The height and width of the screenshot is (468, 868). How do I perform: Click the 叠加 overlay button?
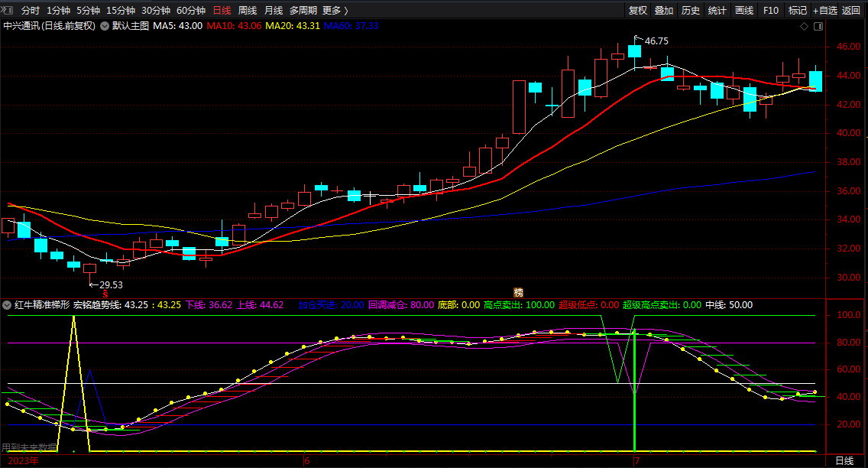664,11
